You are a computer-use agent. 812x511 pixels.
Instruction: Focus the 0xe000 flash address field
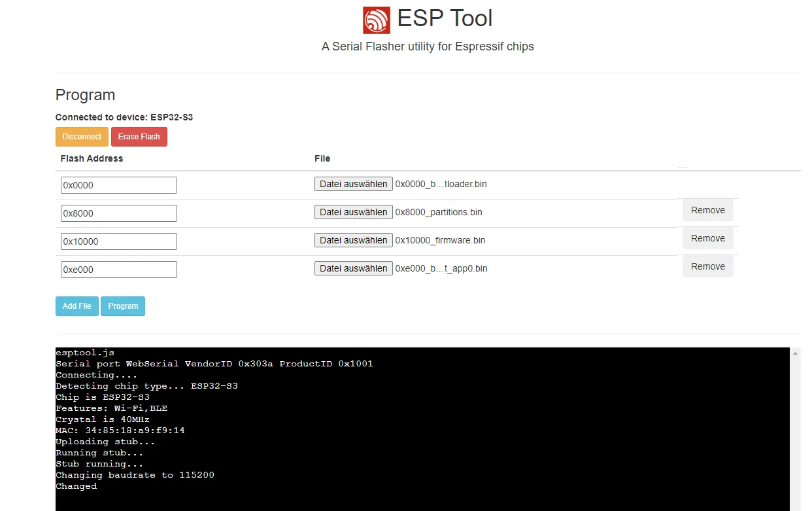119,270
